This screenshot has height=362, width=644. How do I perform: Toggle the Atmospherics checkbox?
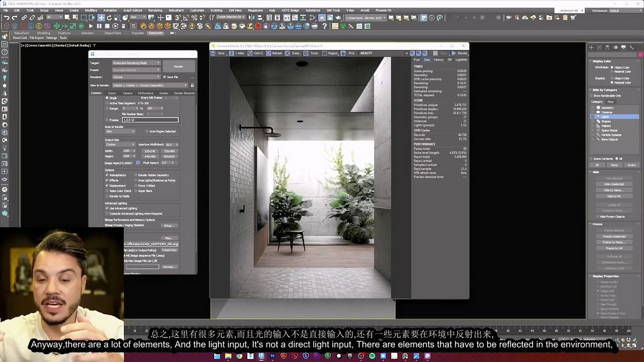[x=107, y=175]
